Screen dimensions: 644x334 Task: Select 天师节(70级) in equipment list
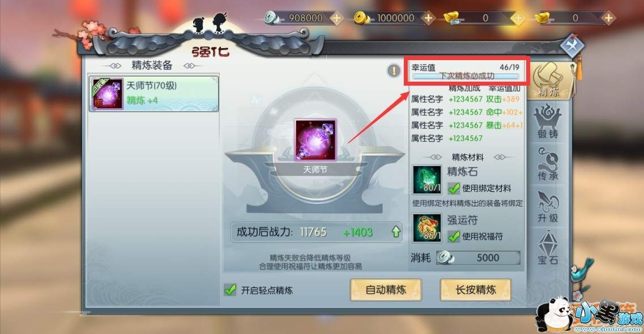[154, 94]
